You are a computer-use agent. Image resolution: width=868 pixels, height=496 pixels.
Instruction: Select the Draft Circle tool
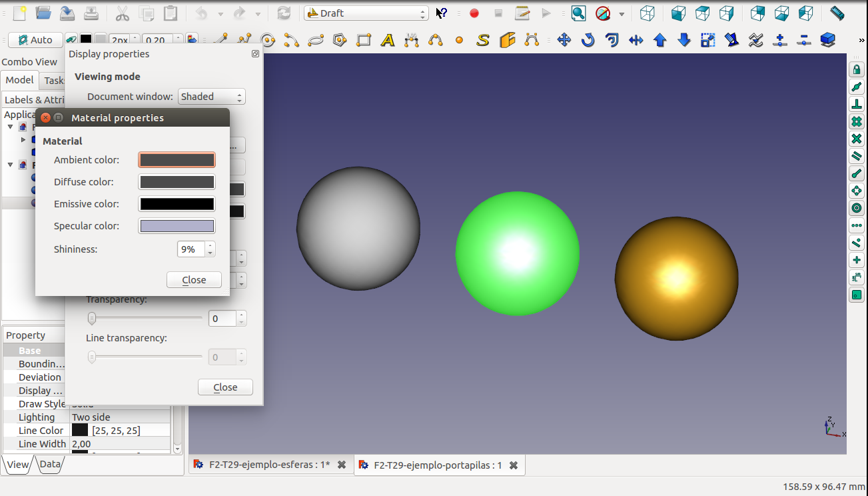click(268, 41)
